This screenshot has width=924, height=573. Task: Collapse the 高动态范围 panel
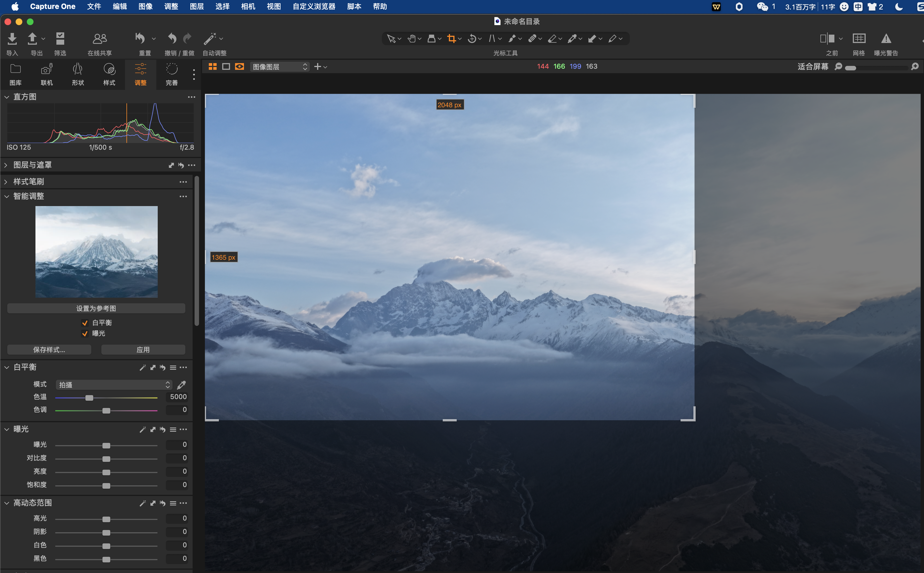pyautogui.click(x=7, y=503)
